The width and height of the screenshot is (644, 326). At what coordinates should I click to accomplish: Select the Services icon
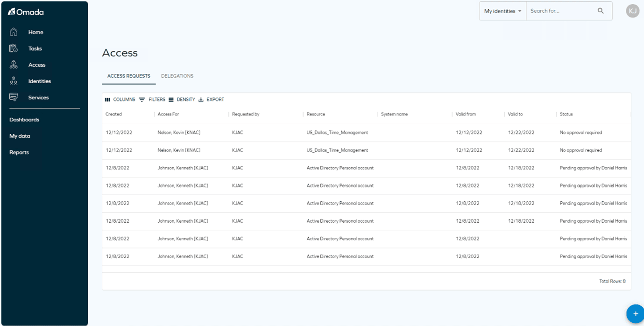14,97
